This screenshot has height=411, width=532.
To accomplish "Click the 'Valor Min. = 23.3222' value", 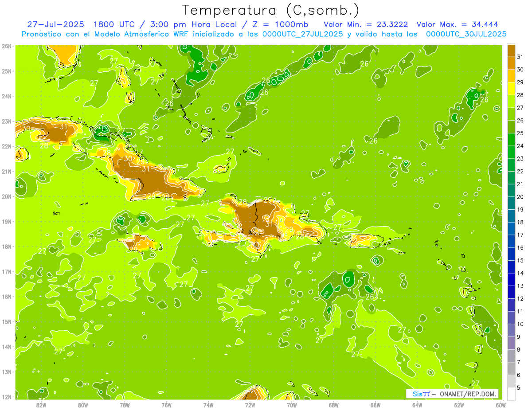I will coord(366,24).
